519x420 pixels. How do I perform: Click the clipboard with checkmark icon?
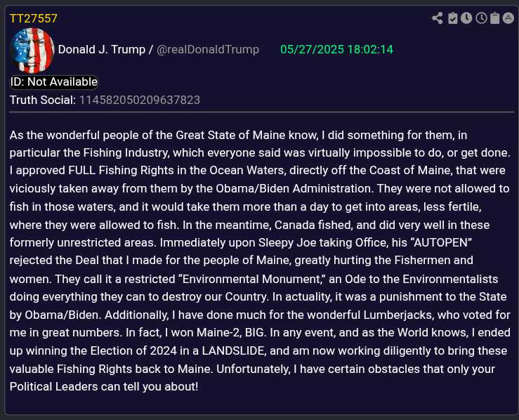[x=453, y=18]
